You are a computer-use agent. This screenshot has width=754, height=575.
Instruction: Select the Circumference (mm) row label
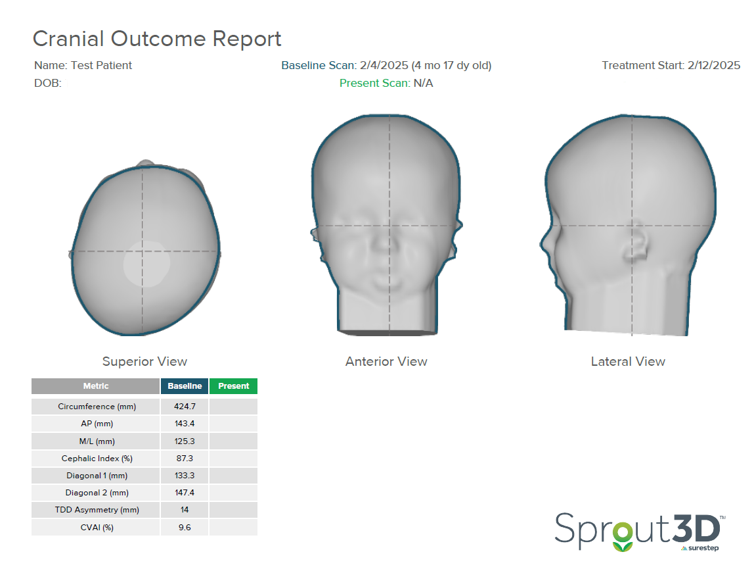96,407
